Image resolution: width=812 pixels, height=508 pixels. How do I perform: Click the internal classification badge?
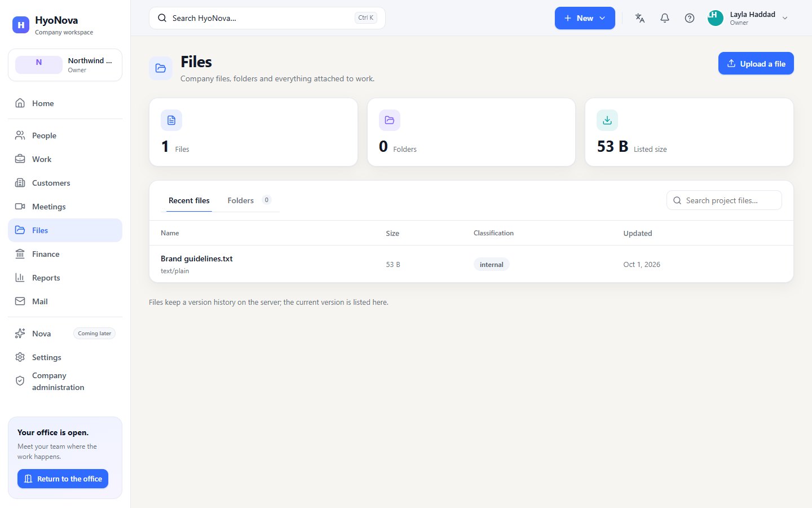pyautogui.click(x=491, y=264)
